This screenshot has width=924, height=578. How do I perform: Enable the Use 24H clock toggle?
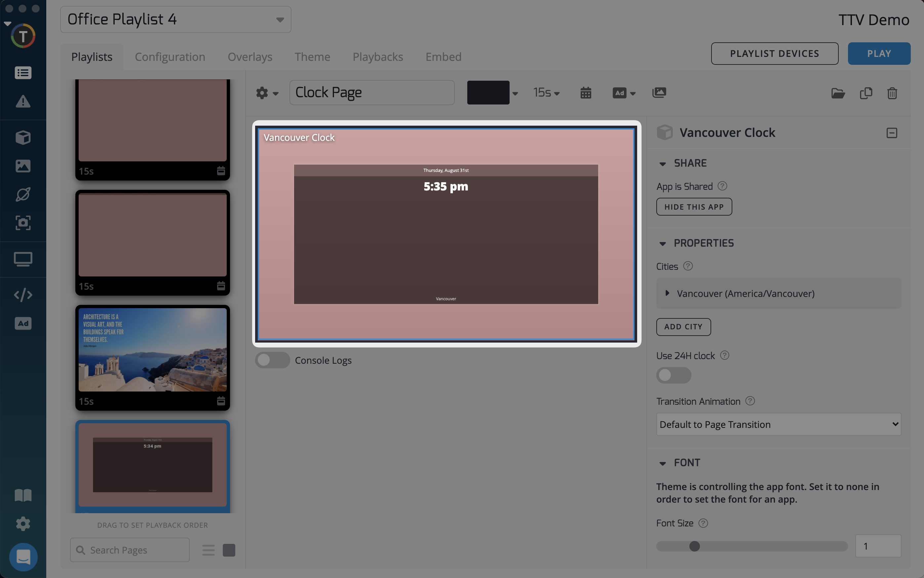[673, 375]
